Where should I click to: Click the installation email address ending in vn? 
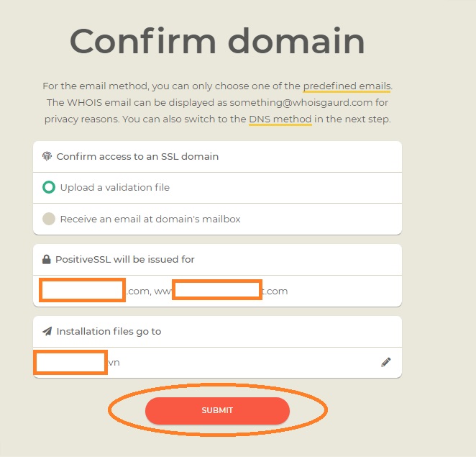pos(77,362)
